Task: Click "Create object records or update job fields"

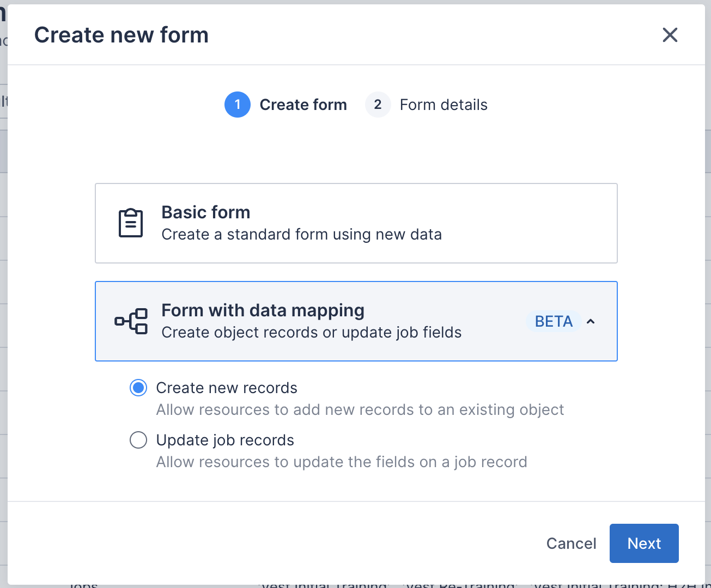Action: 312,333
